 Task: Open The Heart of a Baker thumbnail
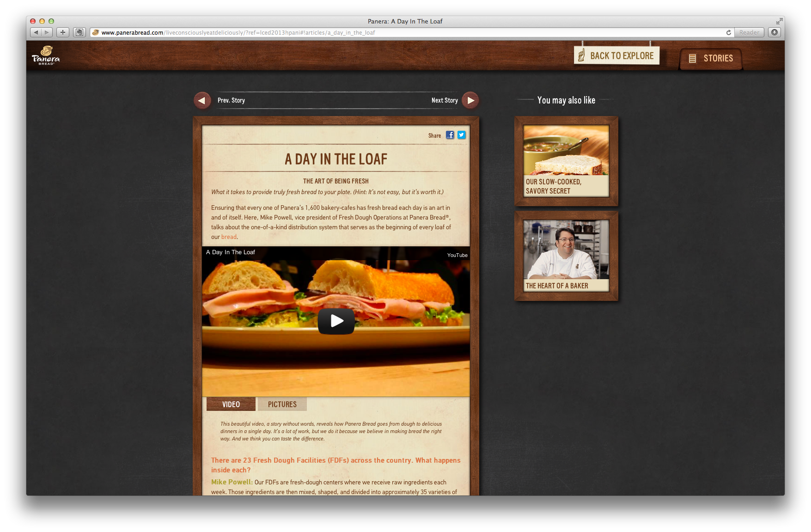[566, 256]
